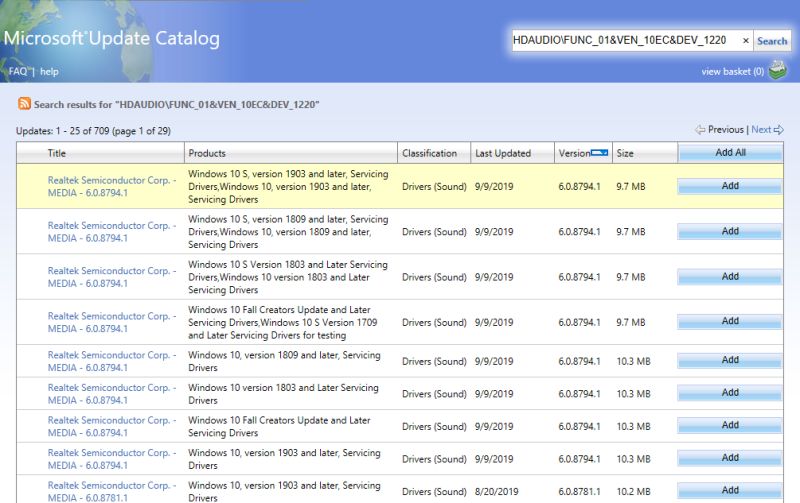Add the 6.0.8781.1 driver
The width and height of the screenshot is (800, 503).
[x=730, y=490]
